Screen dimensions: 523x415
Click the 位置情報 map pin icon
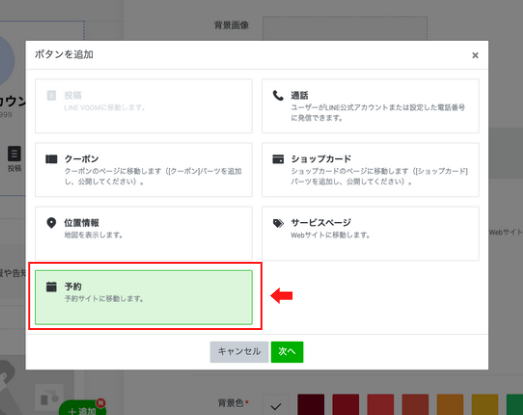click(51, 223)
